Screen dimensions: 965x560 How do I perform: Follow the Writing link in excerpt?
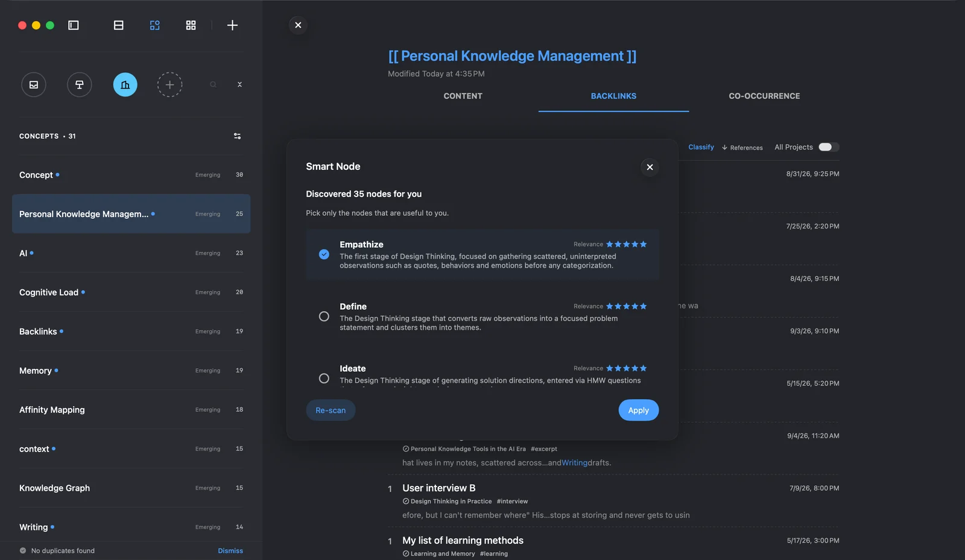coord(574,463)
